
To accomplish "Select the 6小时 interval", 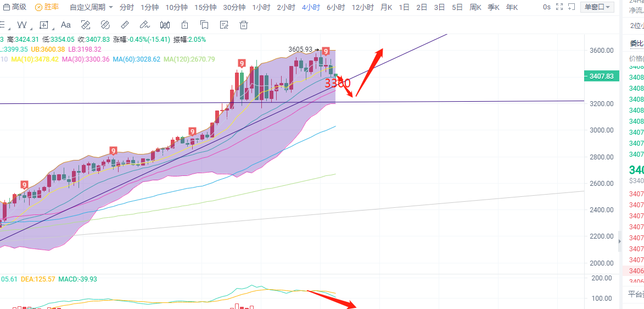I will point(335,7).
